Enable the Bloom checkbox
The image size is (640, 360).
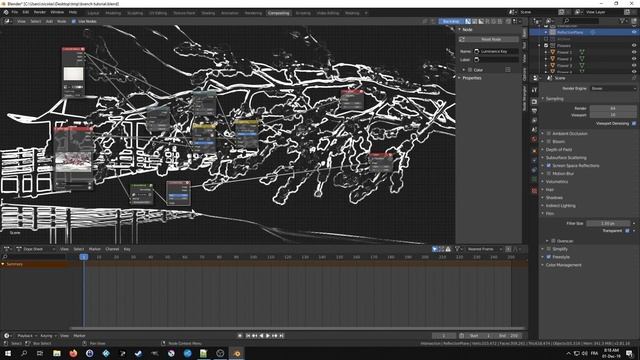pos(549,142)
